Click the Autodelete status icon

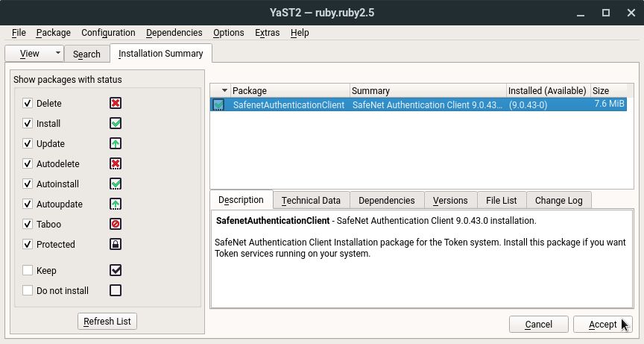pos(116,163)
